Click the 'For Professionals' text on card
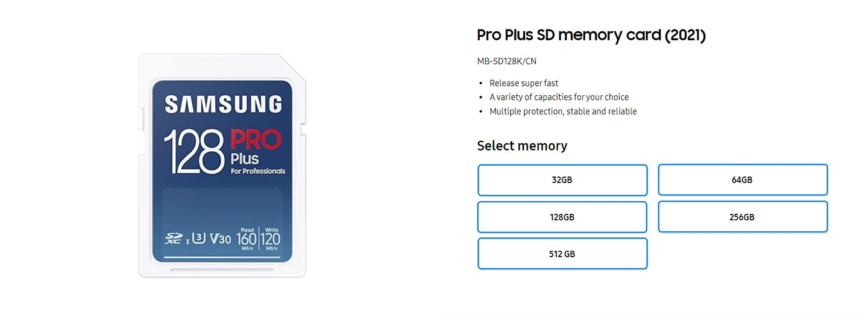868x315 pixels. pyautogui.click(x=258, y=171)
